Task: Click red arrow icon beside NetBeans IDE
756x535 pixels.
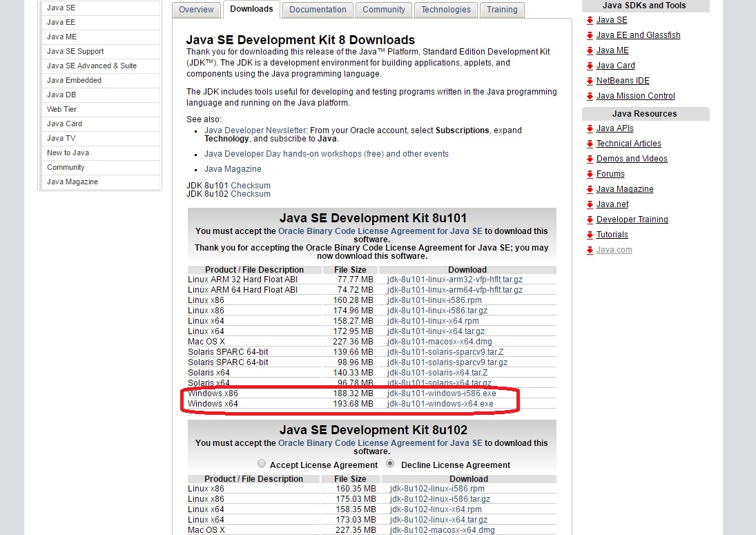Action: point(590,81)
